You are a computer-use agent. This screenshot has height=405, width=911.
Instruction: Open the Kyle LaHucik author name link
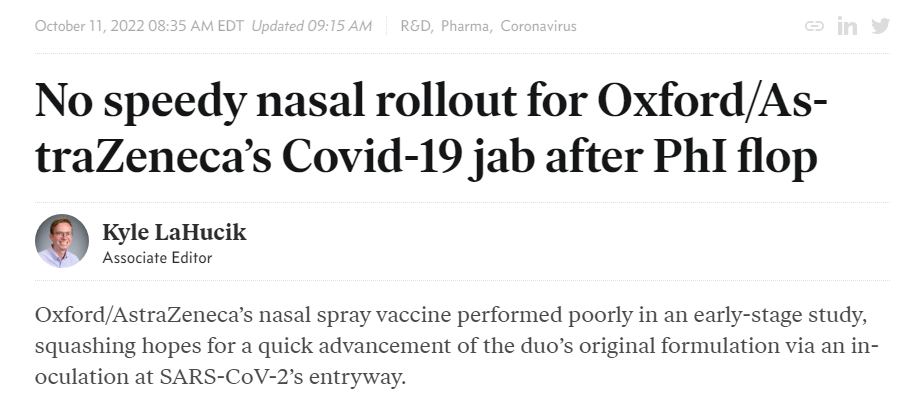click(174, 233)
